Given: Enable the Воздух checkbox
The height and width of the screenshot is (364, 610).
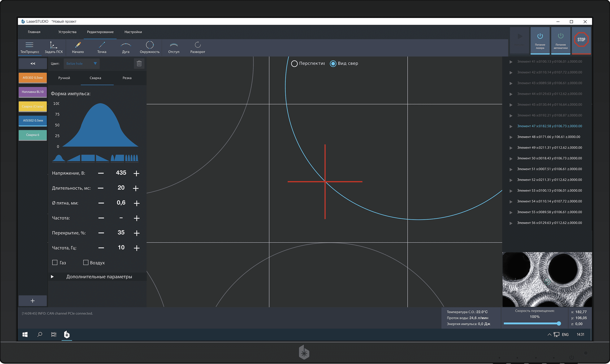Looking at the screenshot, I should (x=86, y=262).
